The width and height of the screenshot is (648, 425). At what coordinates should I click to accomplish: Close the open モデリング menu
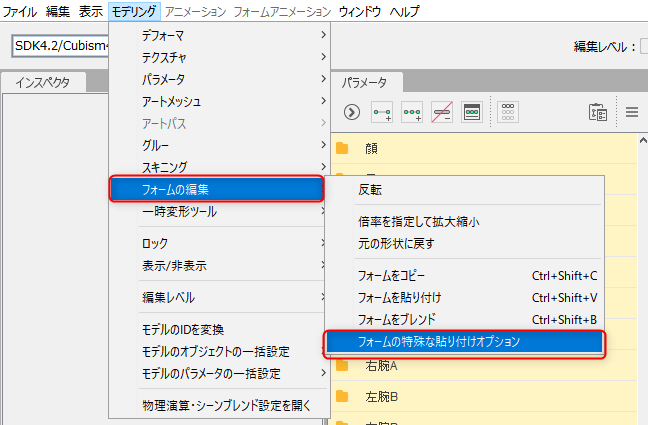coord(134,11)
